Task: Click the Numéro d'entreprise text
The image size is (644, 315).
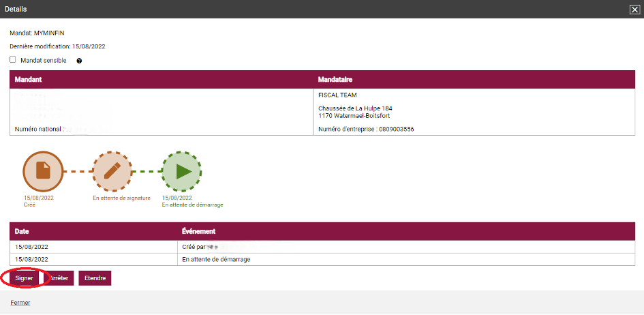Action: 366,129
